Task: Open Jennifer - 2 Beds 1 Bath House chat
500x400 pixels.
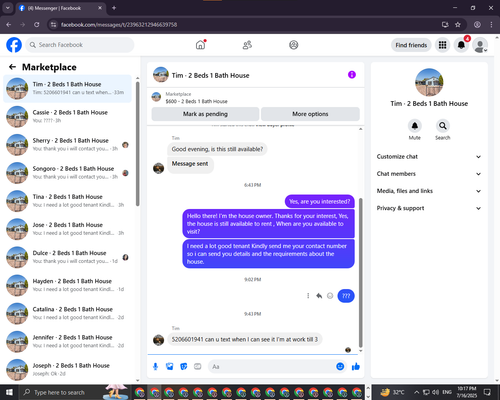Action: pos(67,341)
